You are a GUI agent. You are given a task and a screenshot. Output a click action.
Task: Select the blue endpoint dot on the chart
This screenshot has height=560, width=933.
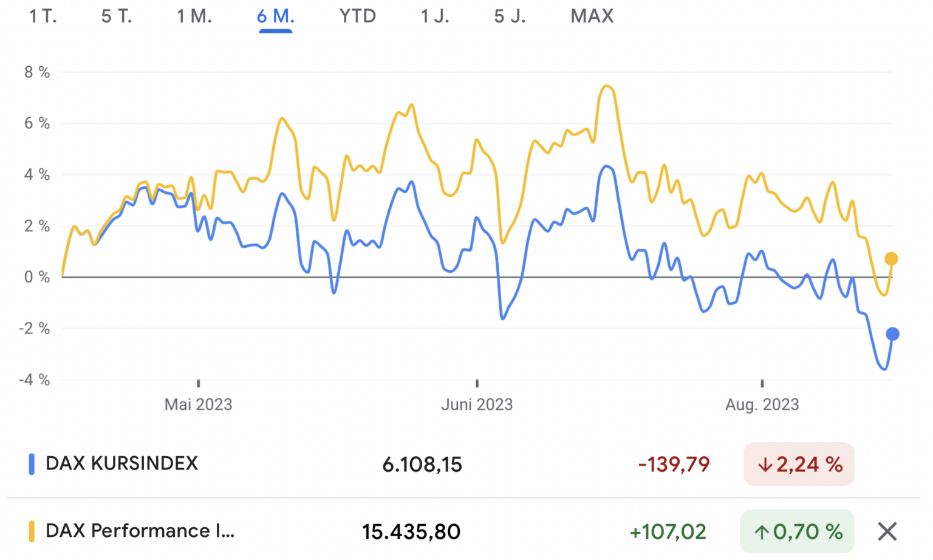892,333
